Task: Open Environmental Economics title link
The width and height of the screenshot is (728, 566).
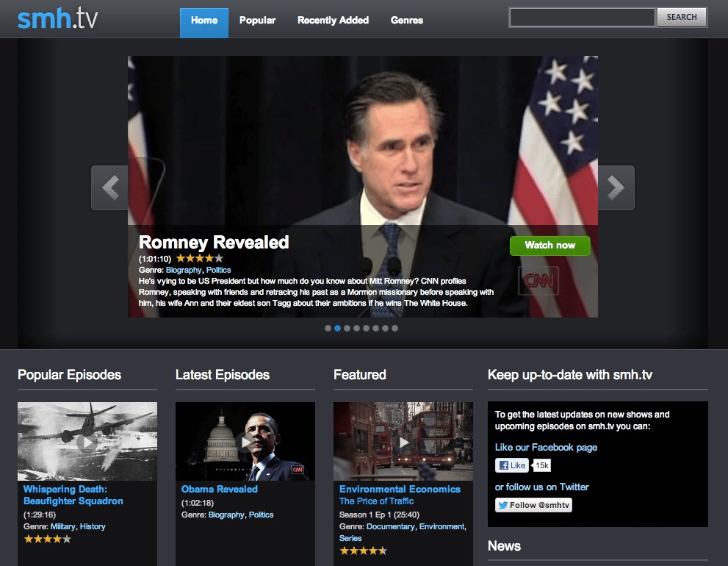Action: click(400, 489)
